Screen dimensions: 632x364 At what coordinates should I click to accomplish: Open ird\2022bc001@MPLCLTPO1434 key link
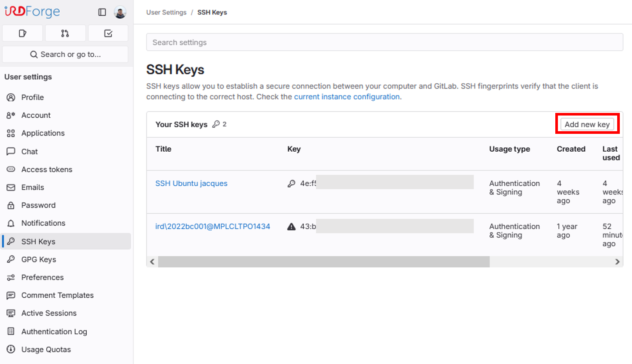pos(213,227)
